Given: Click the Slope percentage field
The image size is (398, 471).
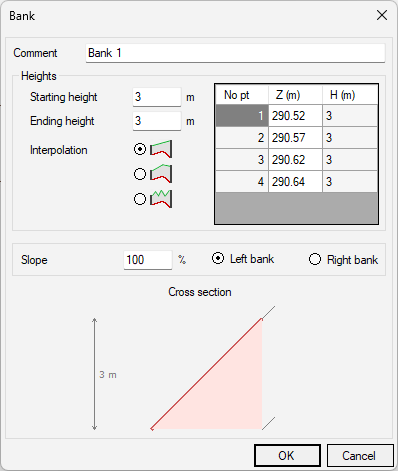Looking at the screenshot, I should (148, 260).
